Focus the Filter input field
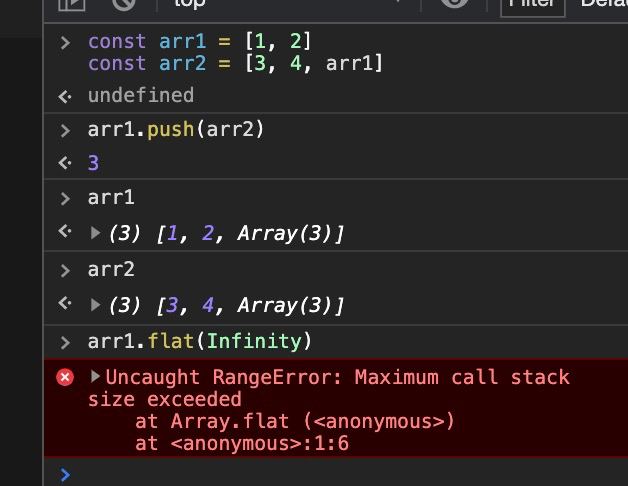The image size is (628, 486). click(x=533, y=6)
